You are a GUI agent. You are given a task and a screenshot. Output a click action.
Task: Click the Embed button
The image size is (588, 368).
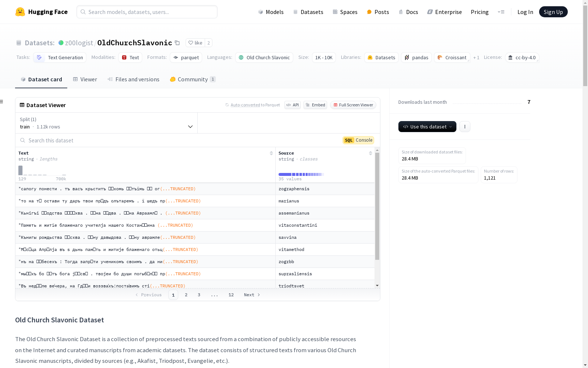click(x=315, y=105)
